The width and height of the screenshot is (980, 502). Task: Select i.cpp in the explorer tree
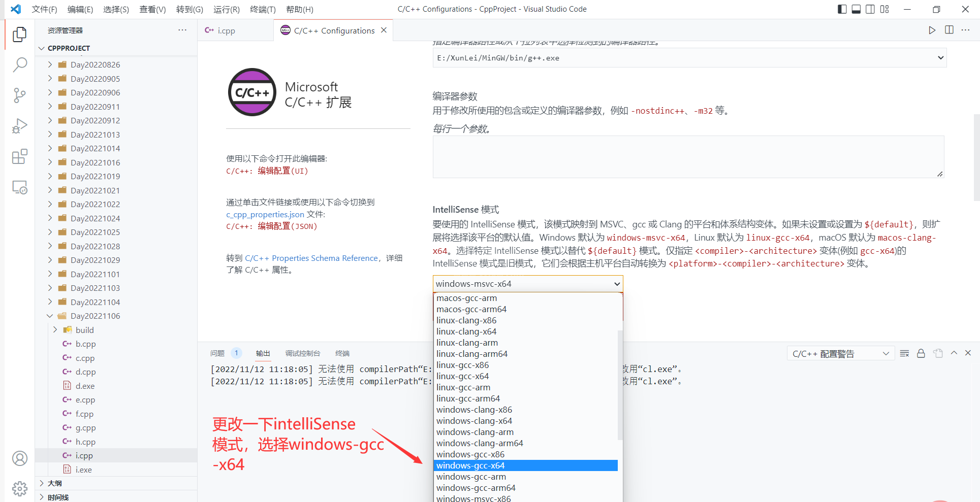(x=116, y=455)
